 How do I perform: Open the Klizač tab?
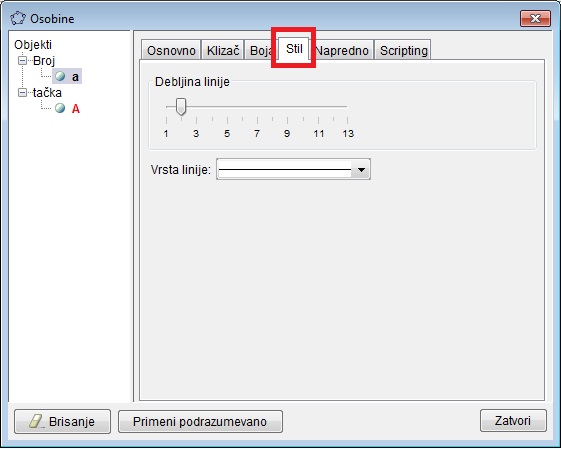point(223,50)
